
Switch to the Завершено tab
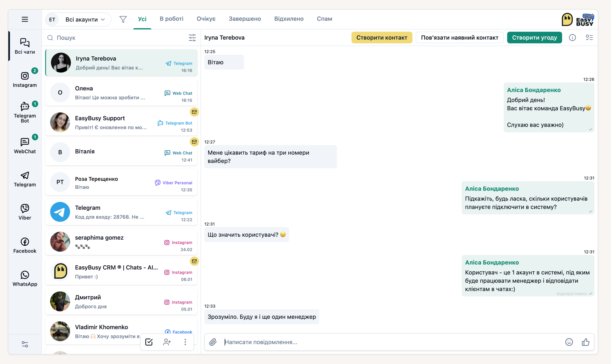[x=245, y=19]
